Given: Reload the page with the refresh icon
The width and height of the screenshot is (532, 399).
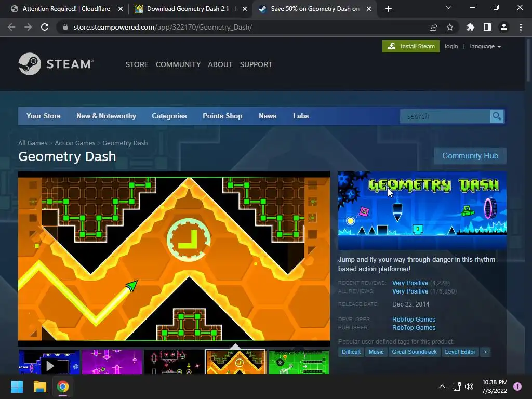Looking at the screenshot, I should (x=45, y=27).
